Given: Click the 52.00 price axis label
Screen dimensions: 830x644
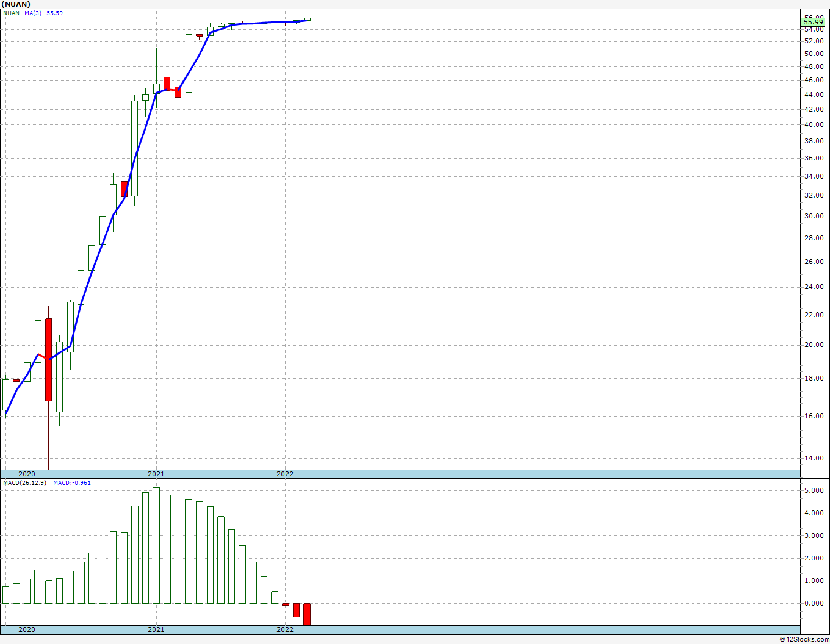Looking at the screenshot, I should coord(814,41).
